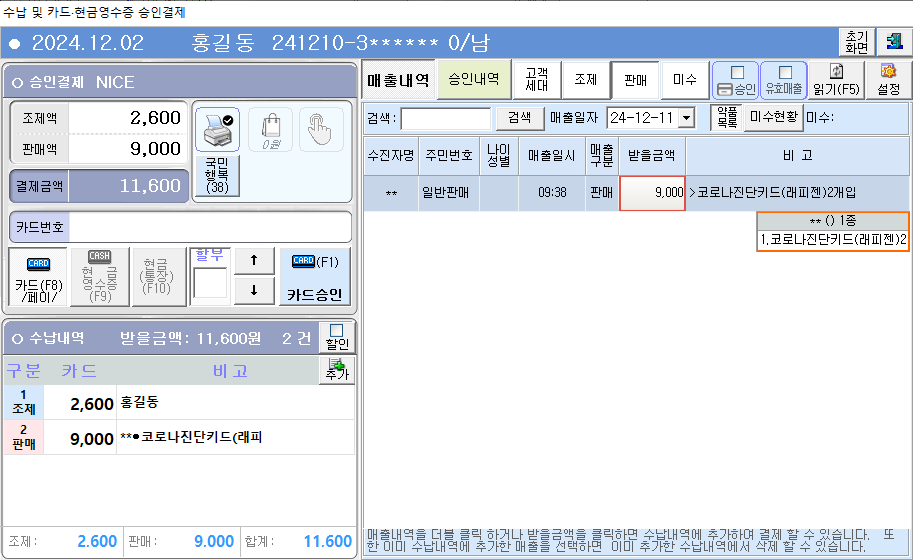Click the hand touch icon
The height and width of the screenshot is (560, 913).
[x=321, y=129]
